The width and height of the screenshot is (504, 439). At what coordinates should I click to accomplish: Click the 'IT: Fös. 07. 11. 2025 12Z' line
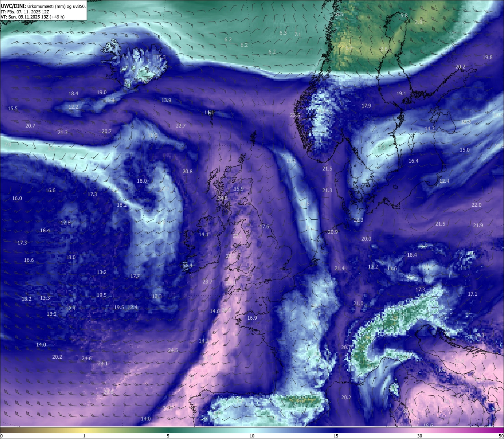click(25, 12)
